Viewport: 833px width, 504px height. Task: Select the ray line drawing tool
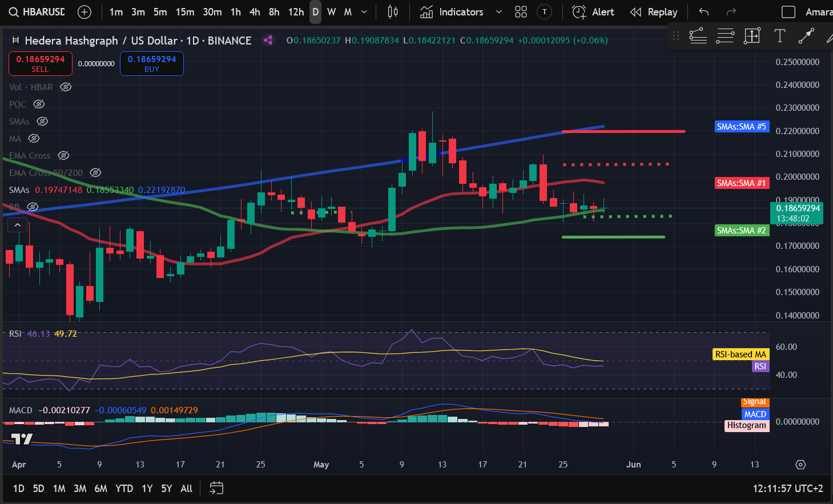pyautogui.click(x=806, y=36)
